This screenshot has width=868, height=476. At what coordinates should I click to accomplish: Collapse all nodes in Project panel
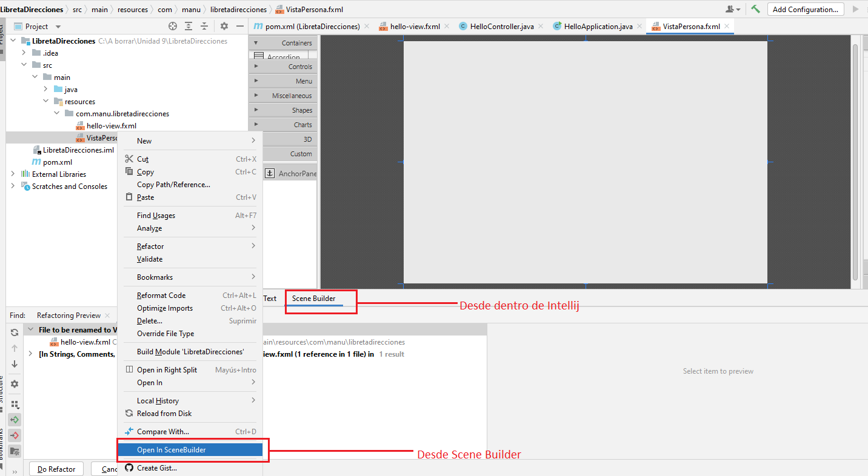coord(204,26)
